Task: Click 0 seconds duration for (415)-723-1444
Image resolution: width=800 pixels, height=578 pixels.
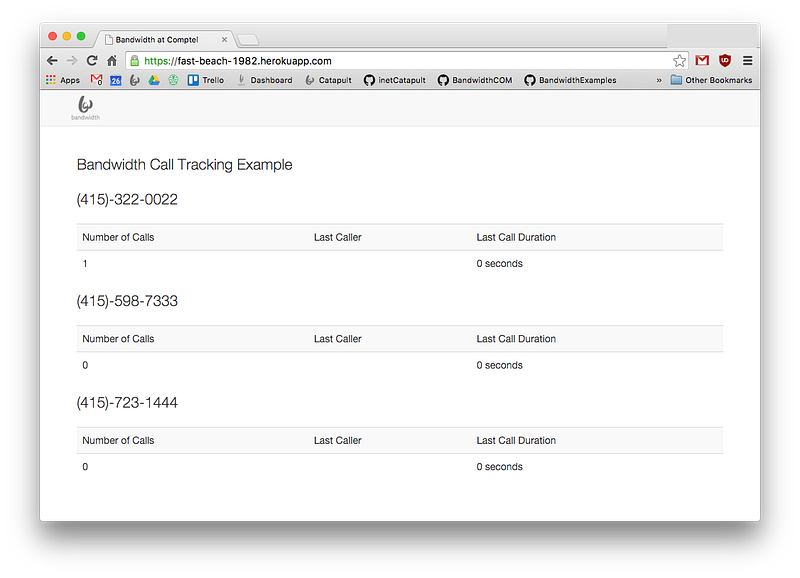Action: click(499, 467)
